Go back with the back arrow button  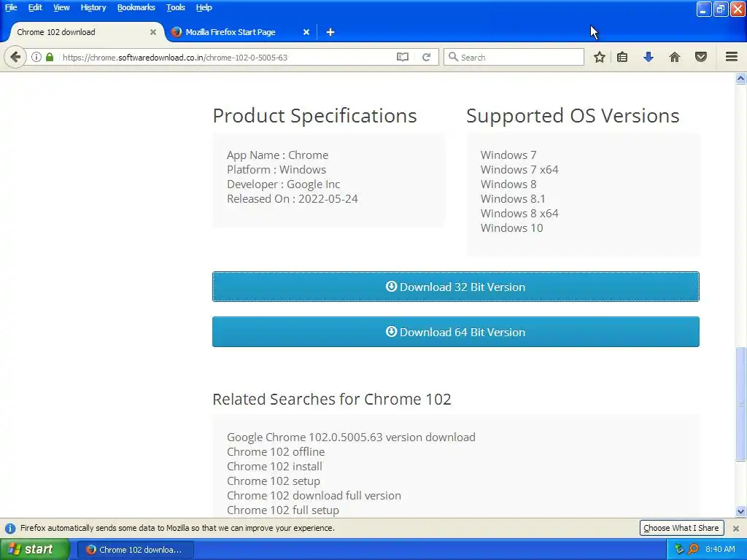tap(15, 57)
